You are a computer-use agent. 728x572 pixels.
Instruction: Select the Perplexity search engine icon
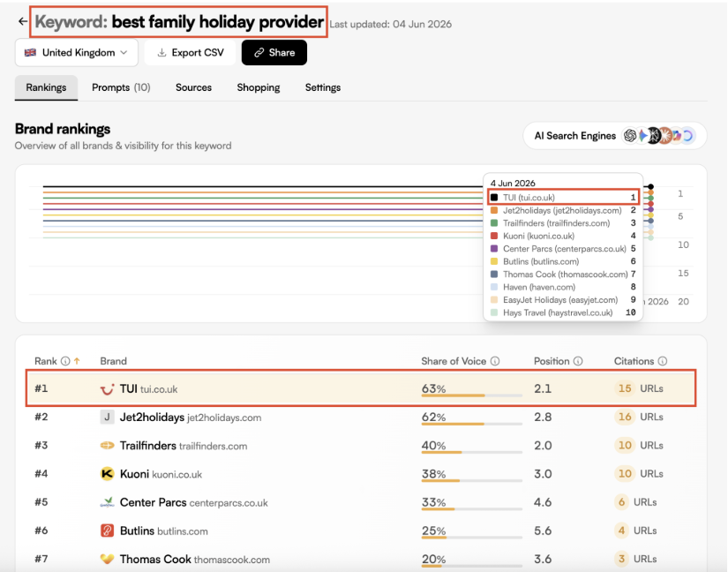coord(654,136)
